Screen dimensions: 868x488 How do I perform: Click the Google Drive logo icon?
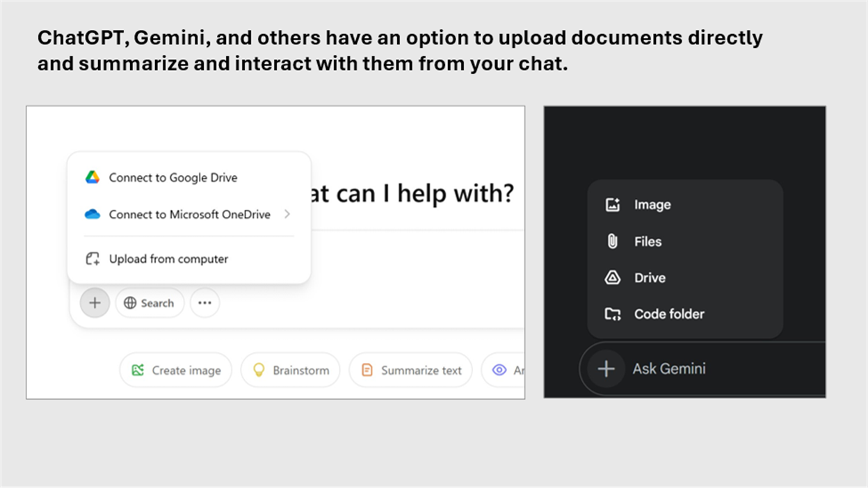click(93, 177)
